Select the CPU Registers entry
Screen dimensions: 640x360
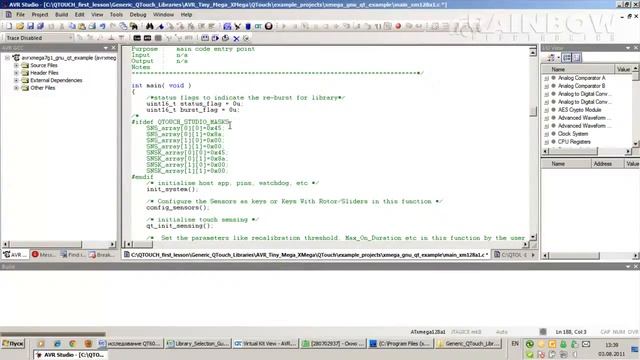pyautogui.click(x=574, y=142)
